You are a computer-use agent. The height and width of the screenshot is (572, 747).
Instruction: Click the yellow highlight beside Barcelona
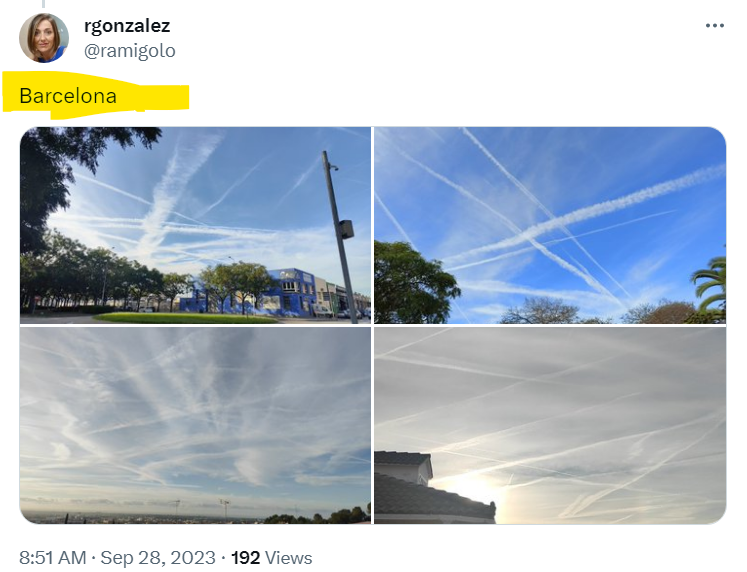(x=152, y=98)
